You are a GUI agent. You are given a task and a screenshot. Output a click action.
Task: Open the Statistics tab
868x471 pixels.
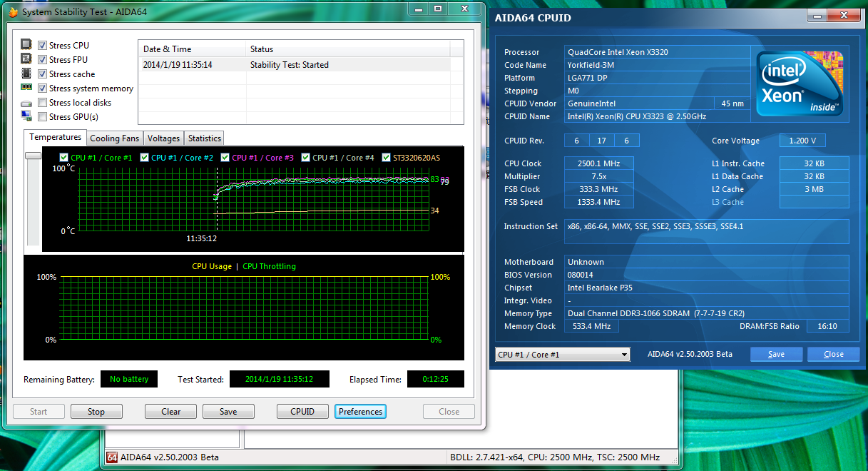[x=204, y=138]
